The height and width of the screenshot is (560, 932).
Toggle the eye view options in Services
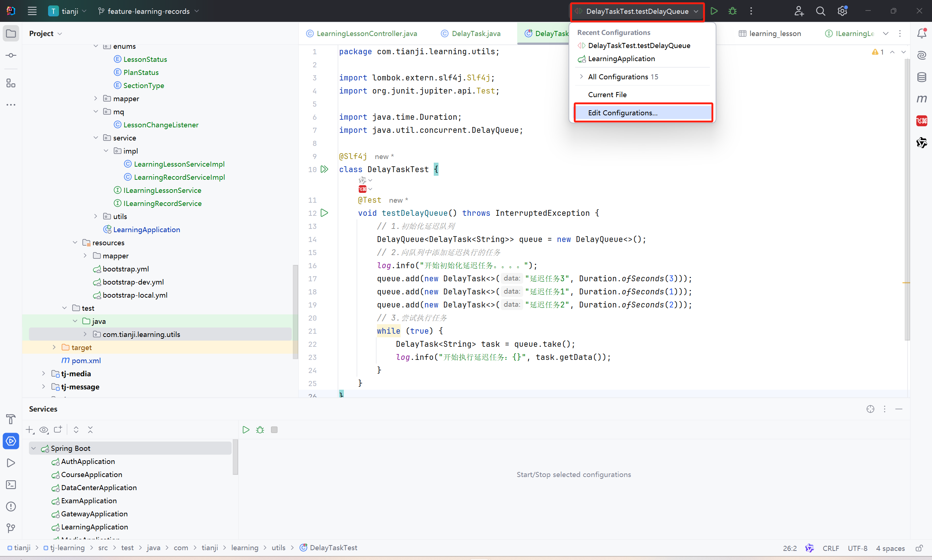(x=44, y=430)
